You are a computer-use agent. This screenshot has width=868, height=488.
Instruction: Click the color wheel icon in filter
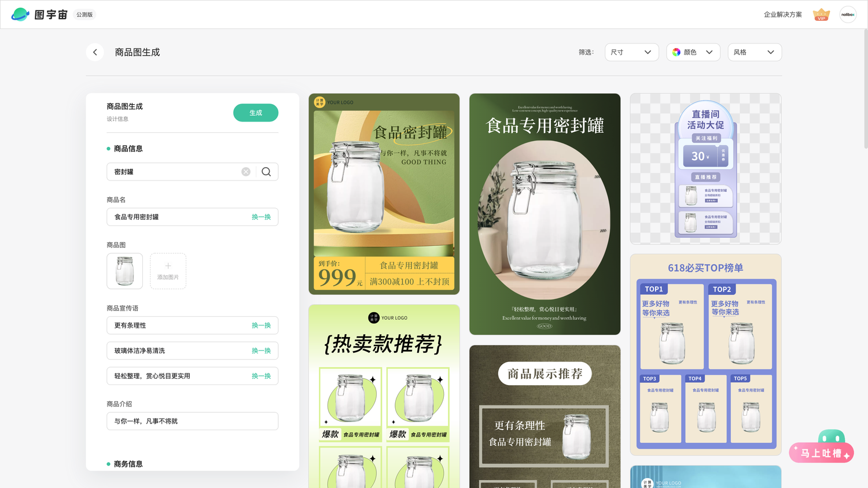pos(676,52)
